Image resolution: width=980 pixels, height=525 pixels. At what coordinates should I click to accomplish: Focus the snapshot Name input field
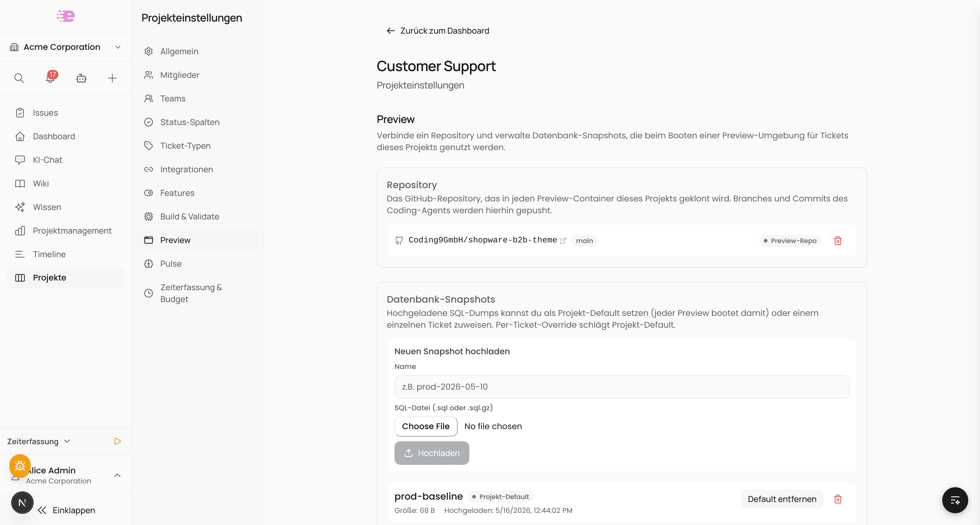[621, 387]
